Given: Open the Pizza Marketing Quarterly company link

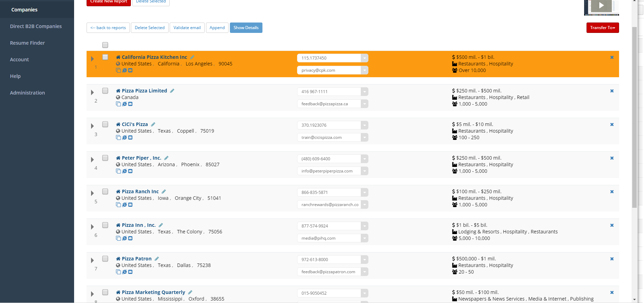Looking at the screenshot, I should click(x=153, y=292).
